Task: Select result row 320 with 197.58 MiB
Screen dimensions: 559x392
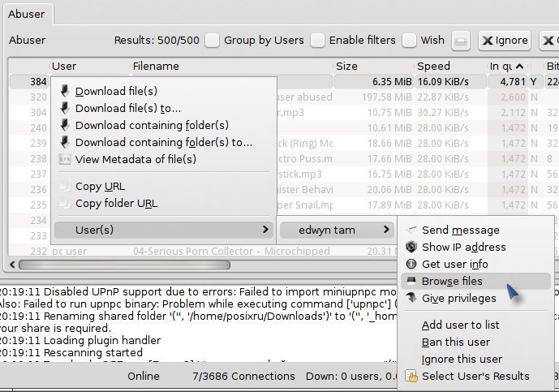Action: pyautogui.click(x=283, y=97)
